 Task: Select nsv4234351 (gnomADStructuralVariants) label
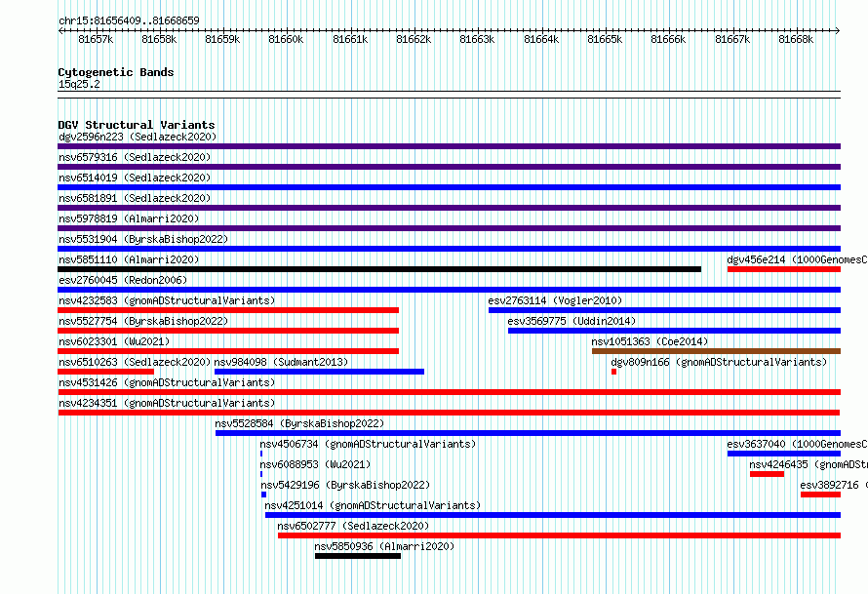point(167,403)
